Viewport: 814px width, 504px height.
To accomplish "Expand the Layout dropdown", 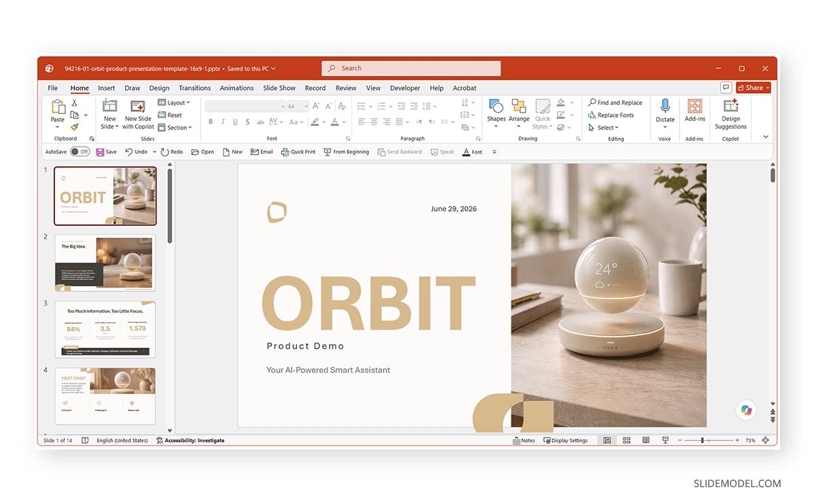I will pos(174,103).
